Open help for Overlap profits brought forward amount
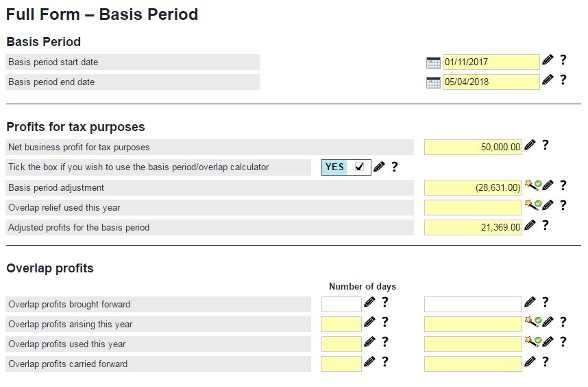 pyautogui.click(x=545, y=301)
